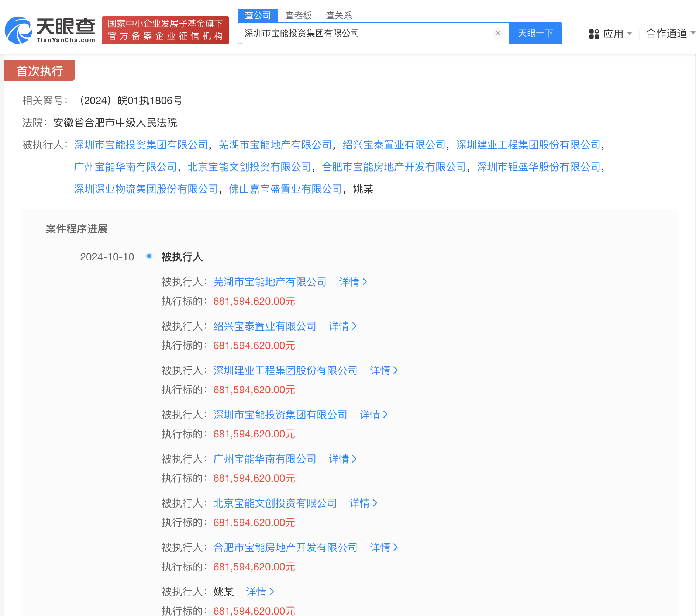
Task: Click 深圳建业工程集团股份有限公司 in the progress list
Action: 286,371
